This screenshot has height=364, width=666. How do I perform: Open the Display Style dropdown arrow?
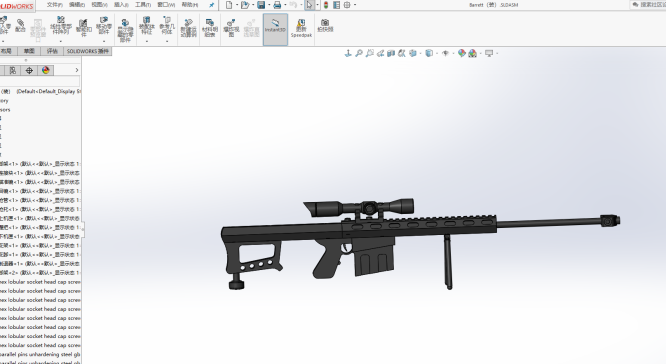coord(437,54)
